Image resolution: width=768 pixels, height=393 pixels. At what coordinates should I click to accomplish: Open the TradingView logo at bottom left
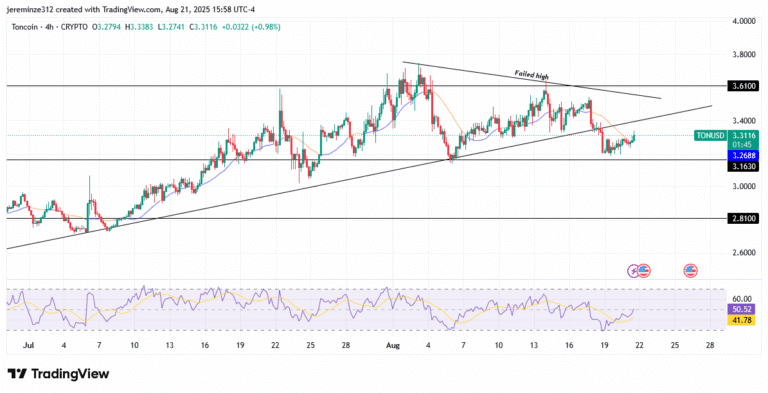click(x=58, y=374)
